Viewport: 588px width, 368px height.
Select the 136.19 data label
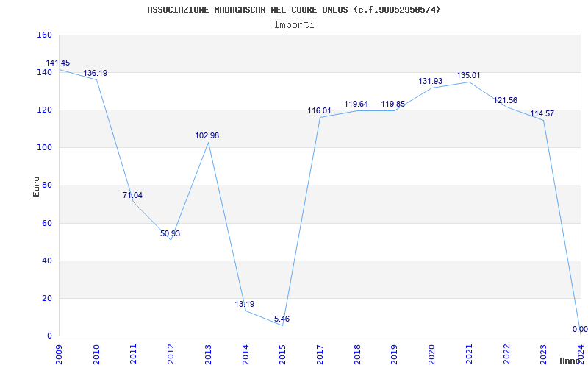[x=96, y=73]
